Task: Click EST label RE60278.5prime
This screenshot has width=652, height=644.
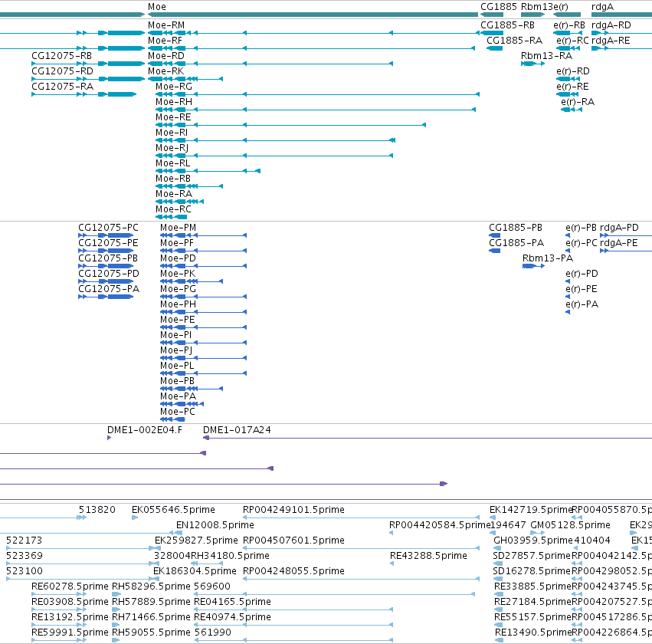Action: coord(70,587)
